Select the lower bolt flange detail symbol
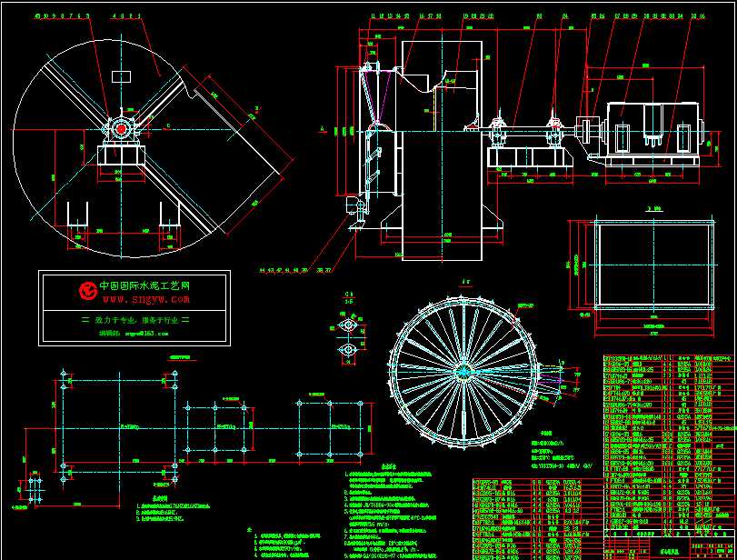 click(x=348, y=350)
